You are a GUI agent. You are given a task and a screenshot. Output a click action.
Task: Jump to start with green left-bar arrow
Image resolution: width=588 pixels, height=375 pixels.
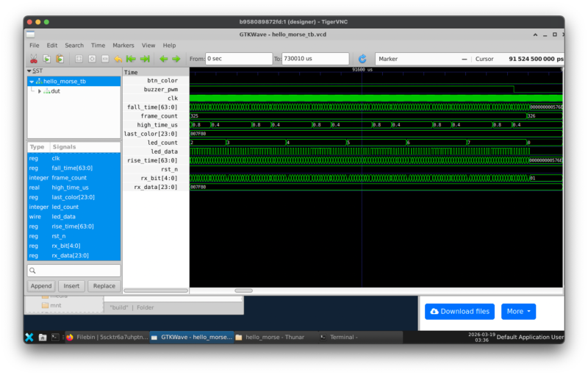tap(131, 59)
